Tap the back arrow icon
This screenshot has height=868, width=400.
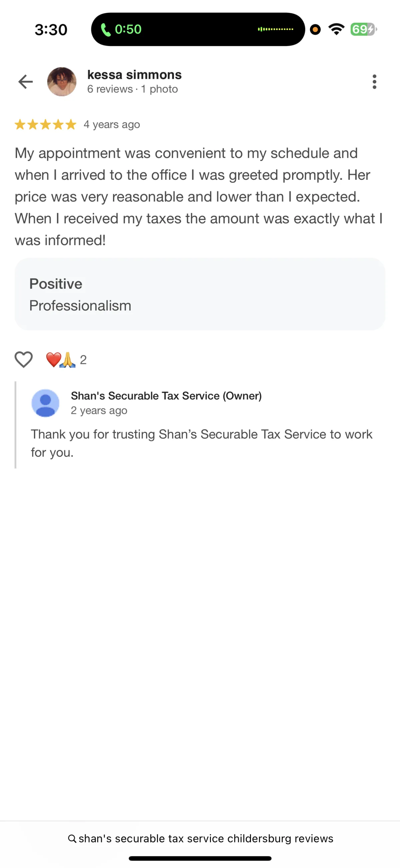click(26, 82)
